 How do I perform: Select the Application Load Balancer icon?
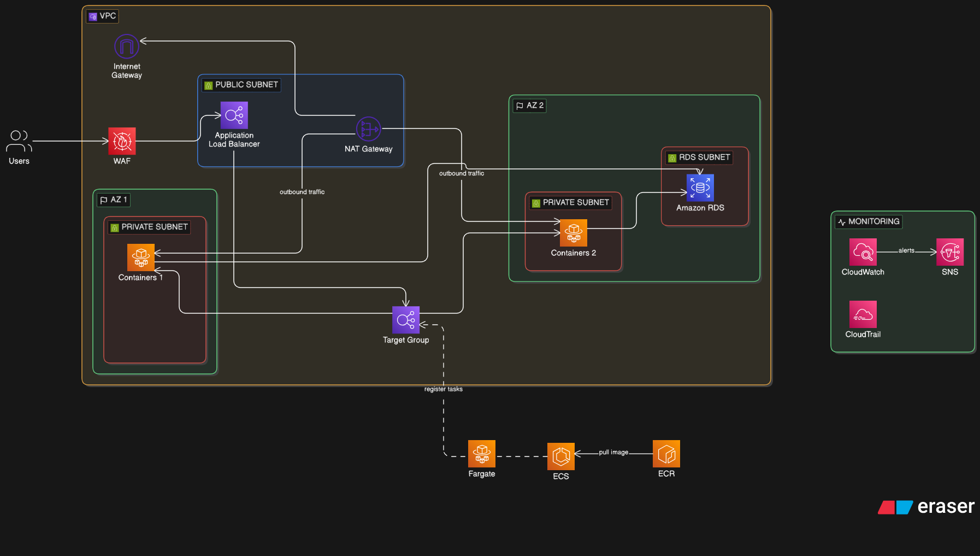(x=234, y=115)
